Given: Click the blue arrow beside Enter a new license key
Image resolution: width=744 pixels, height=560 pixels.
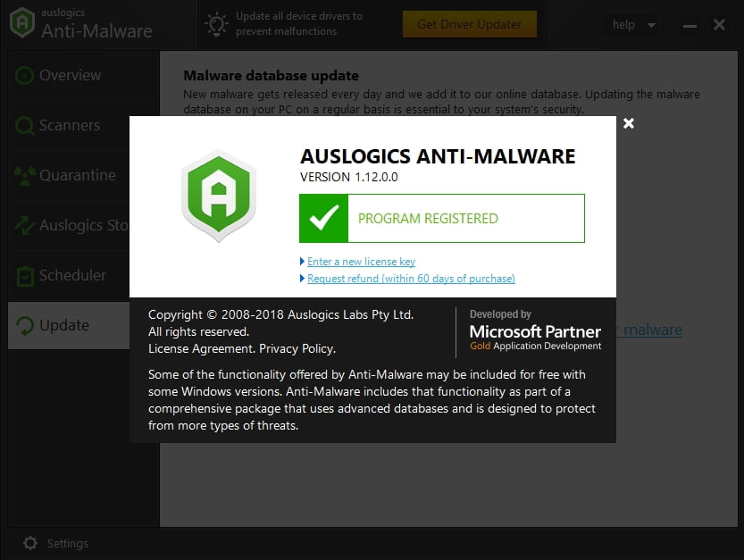Looking at the screenshot, I should (x=302, y=262).
